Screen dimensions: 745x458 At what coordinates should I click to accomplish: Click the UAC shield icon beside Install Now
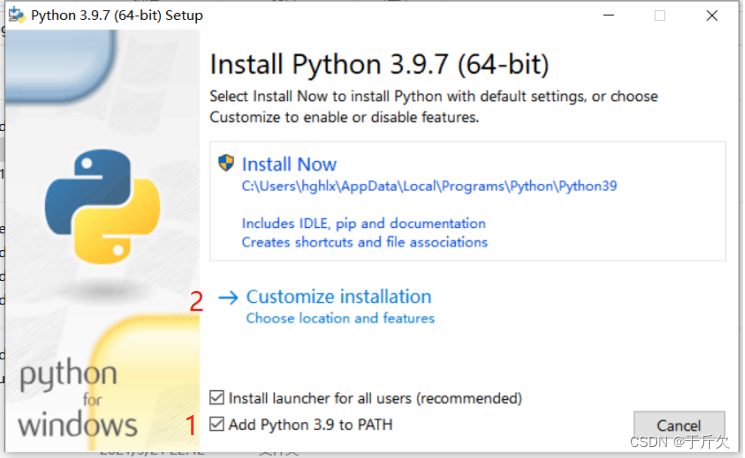[226, 163]
